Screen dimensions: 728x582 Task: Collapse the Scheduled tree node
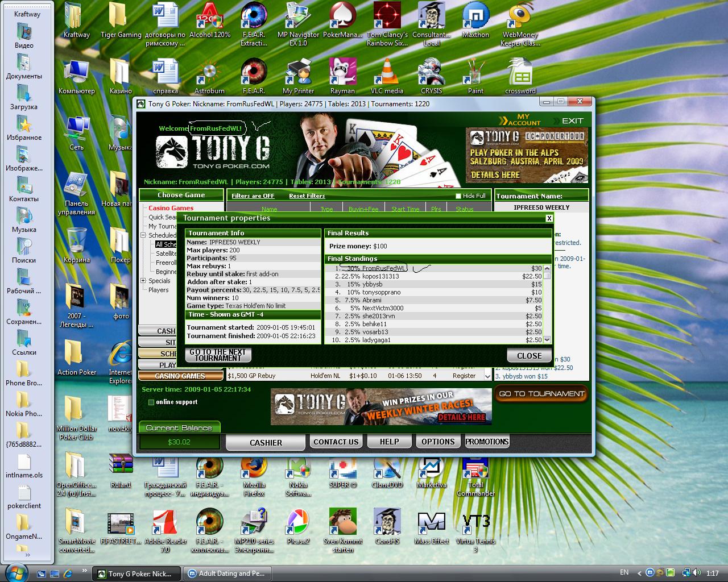143,235
